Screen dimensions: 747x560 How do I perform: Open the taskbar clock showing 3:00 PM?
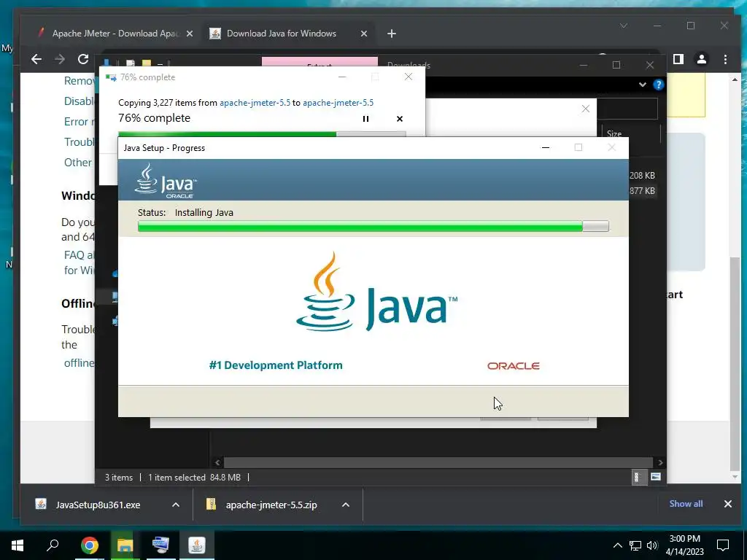684,545
